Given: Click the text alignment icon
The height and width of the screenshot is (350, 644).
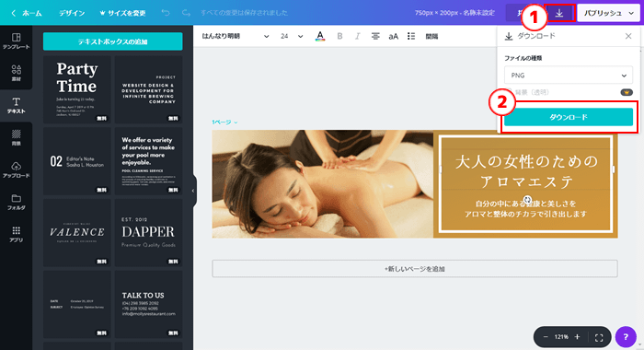Looking at the screenshot, I should tap(375, 36).
